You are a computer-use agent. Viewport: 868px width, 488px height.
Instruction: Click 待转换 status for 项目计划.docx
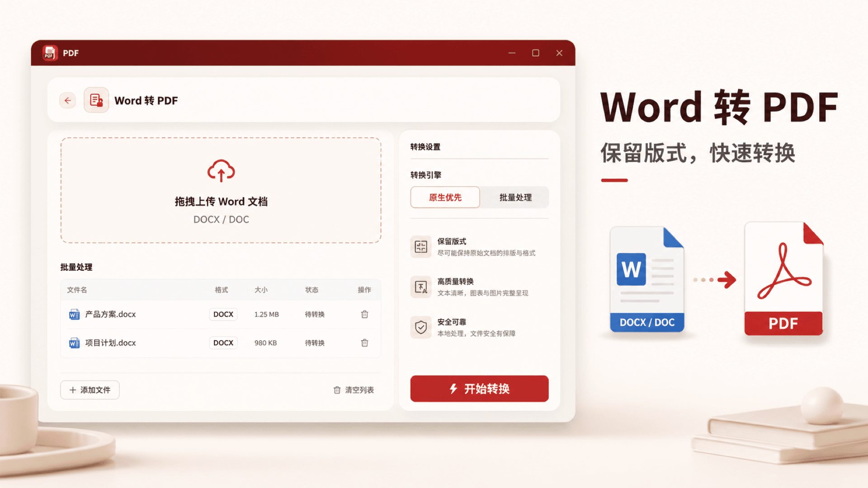coord(315,343)
